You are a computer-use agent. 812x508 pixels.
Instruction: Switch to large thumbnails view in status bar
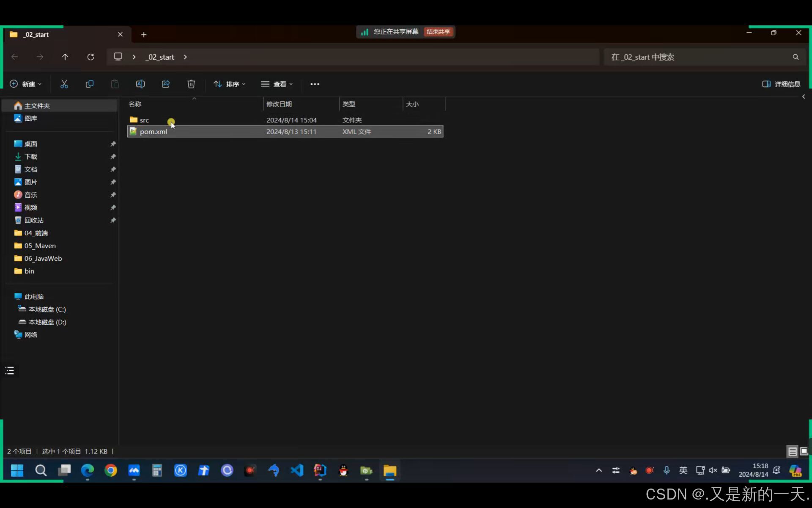click(x=804, y=451)
